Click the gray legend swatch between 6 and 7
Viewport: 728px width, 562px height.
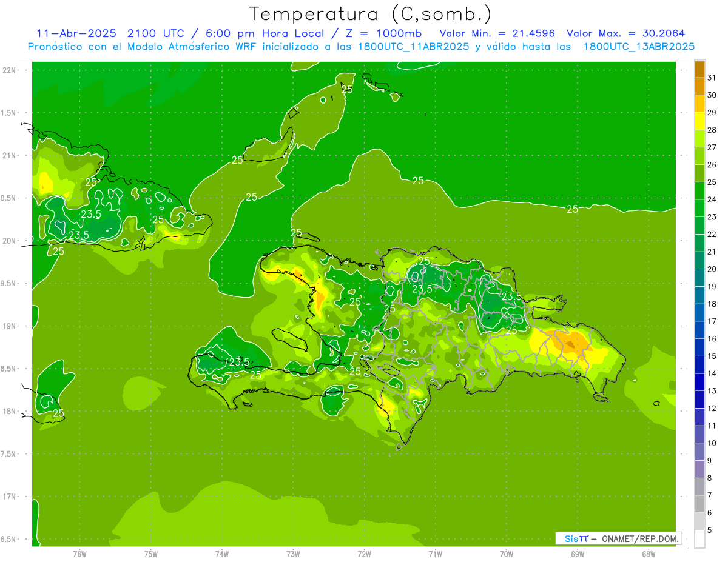(x=699, y=504)
